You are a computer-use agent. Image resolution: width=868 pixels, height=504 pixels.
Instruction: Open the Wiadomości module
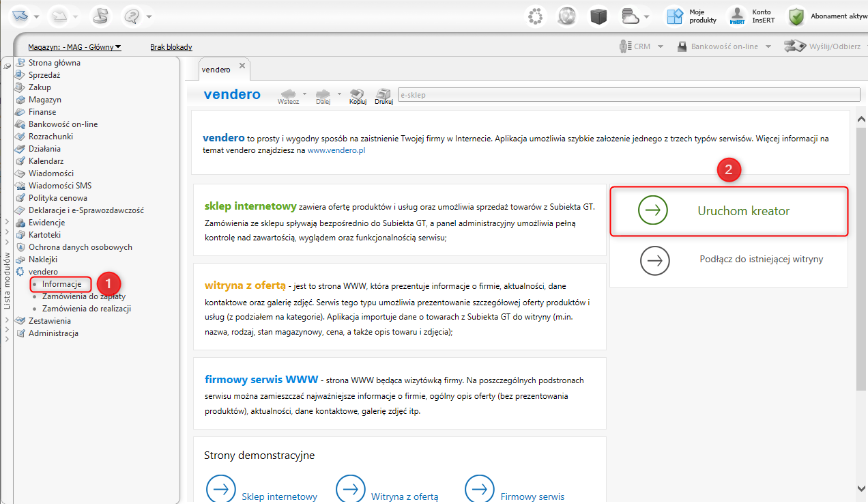coord(51,173)
